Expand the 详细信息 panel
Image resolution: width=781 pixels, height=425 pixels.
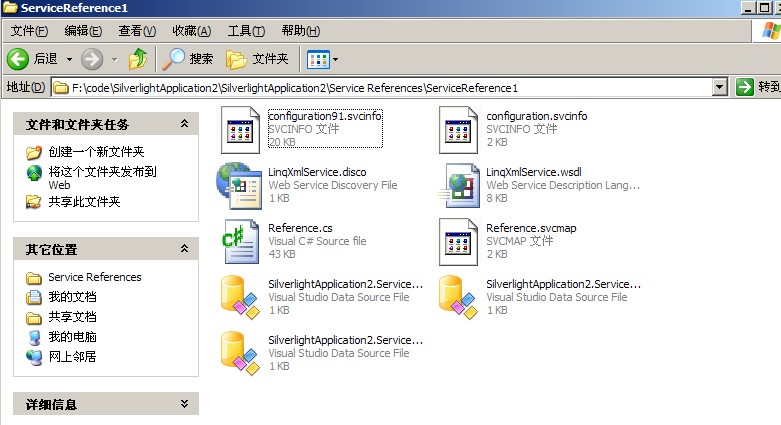point(184,404)
